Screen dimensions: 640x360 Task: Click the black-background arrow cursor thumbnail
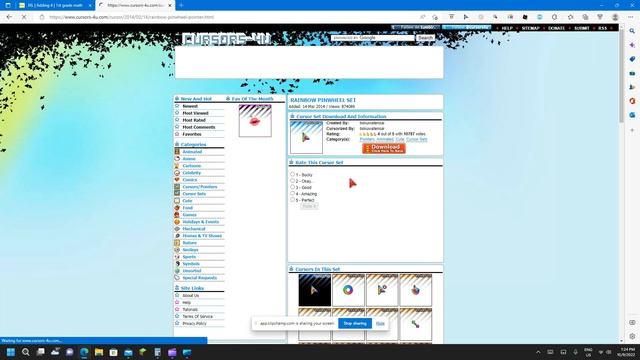(315, 290)
